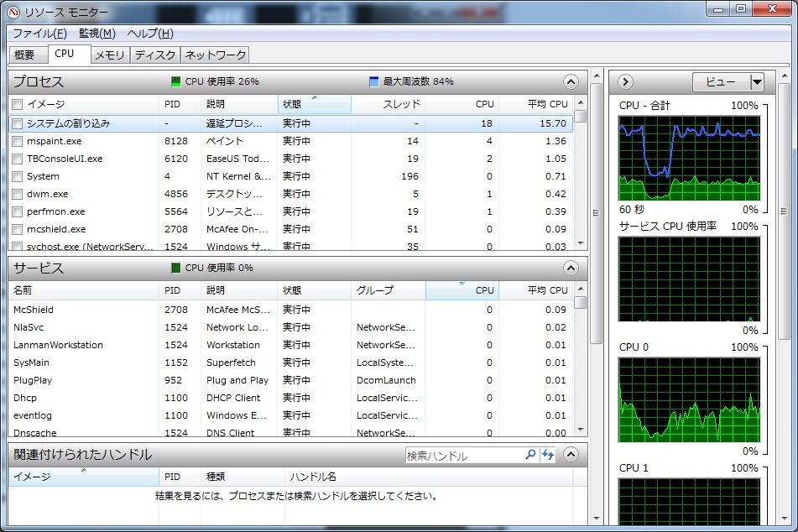This screenshot has height=532, width=798.
Task: Sort processes by PID column header
Action: (x=180, y=104)
